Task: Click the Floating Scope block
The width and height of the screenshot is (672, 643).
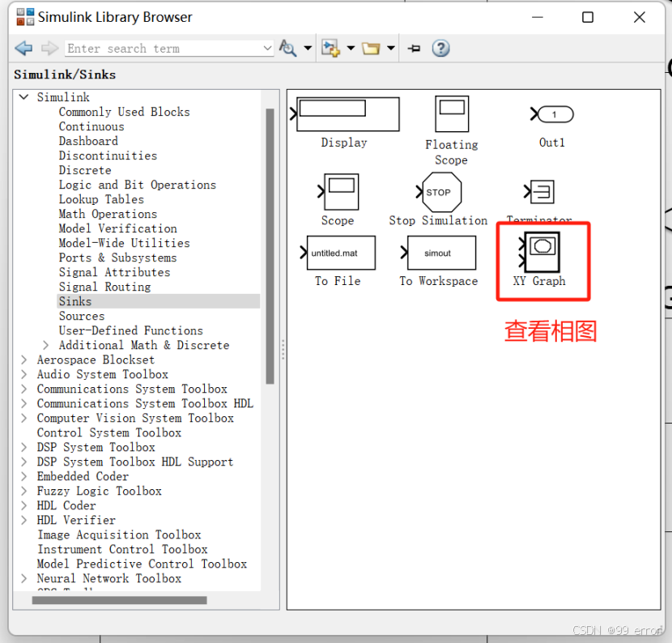Action: [451, 114]
